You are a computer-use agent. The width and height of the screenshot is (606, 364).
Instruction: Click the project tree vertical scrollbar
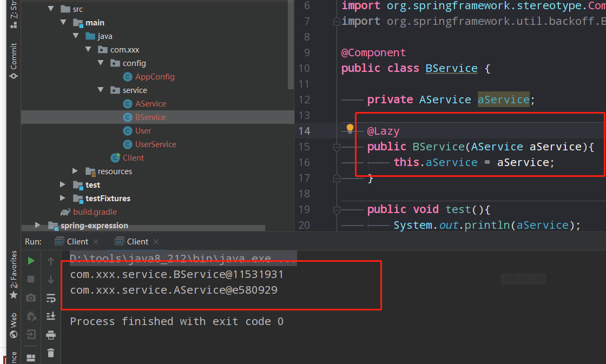291,45
